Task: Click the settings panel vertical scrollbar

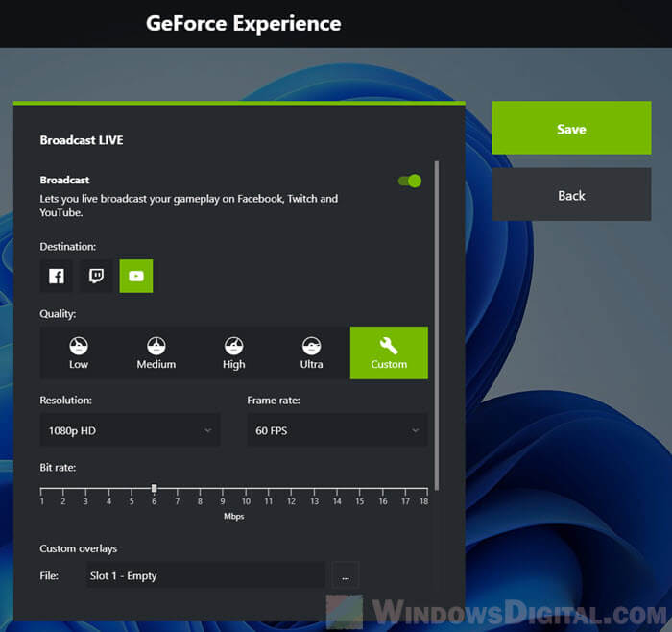Action: (436, 326)
